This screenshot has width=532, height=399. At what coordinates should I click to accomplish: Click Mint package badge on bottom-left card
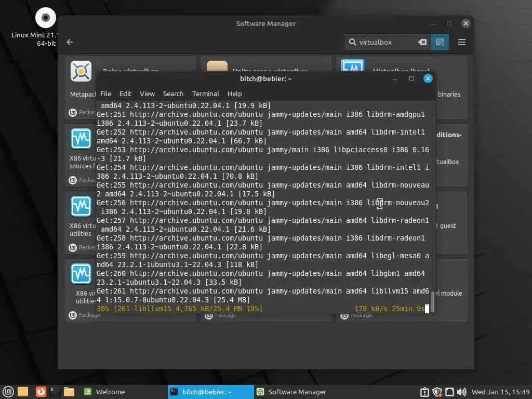pyautogui.click(x=73, y=315)
